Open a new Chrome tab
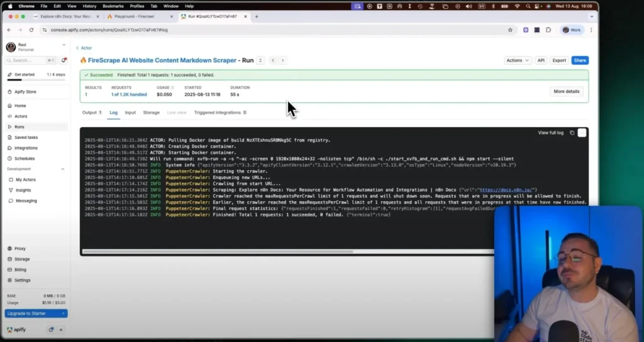 pyautogui.click(x=257, y=16)
